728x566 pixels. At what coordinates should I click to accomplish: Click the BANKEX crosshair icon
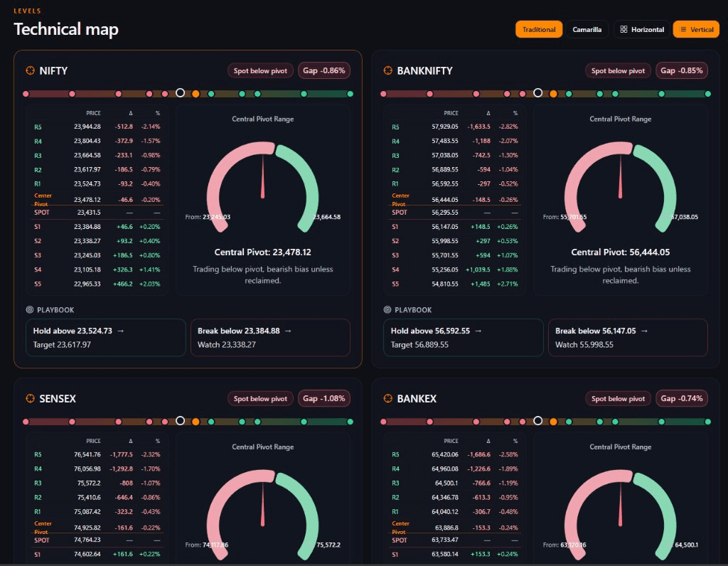(x=387, y=398)
